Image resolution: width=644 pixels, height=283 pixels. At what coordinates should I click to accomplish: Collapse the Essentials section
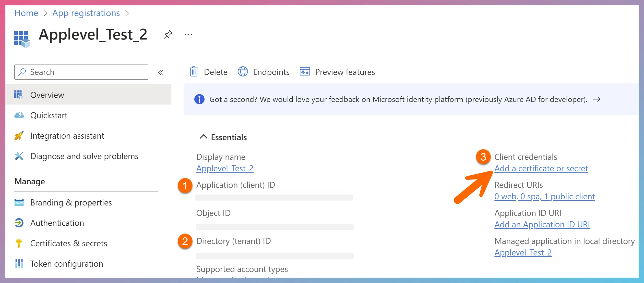[204, 137]
